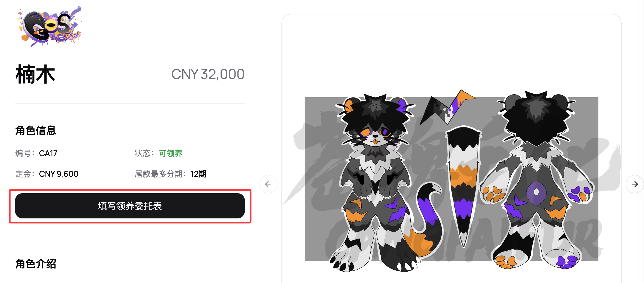644x283 pixels.
Task: Click the striped tail design in the artwork
Action: pos(463,186)
